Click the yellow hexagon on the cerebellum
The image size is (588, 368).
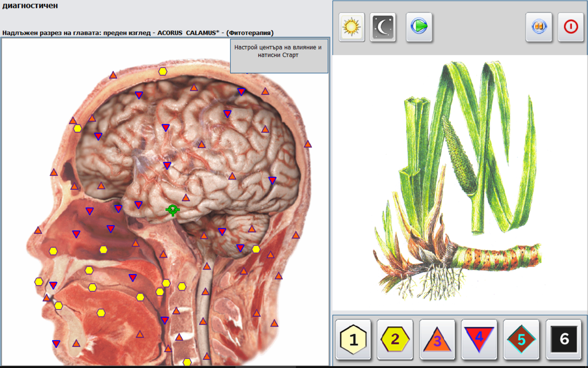pos(256,249)
